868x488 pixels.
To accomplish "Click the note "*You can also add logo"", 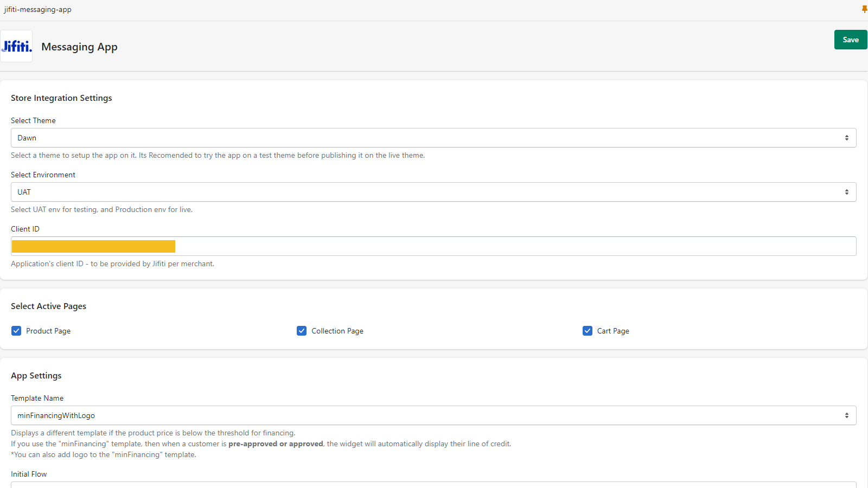I will pyautogui.click(x=104, y=454).
